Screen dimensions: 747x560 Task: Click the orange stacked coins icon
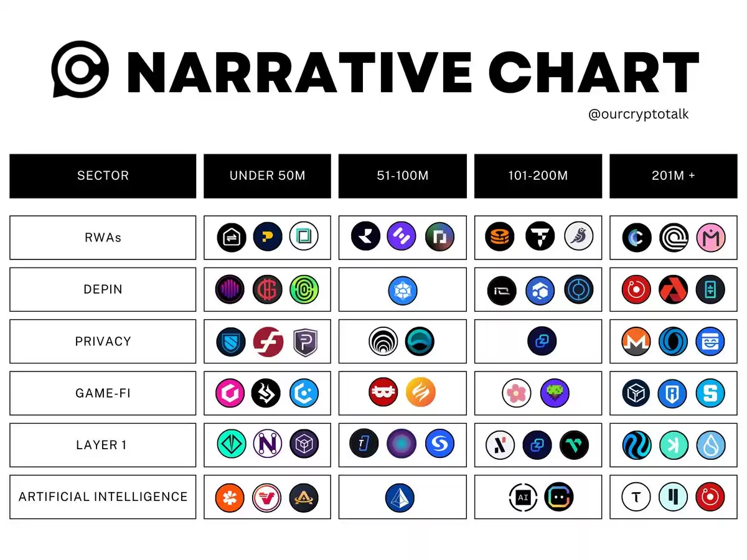500,236
